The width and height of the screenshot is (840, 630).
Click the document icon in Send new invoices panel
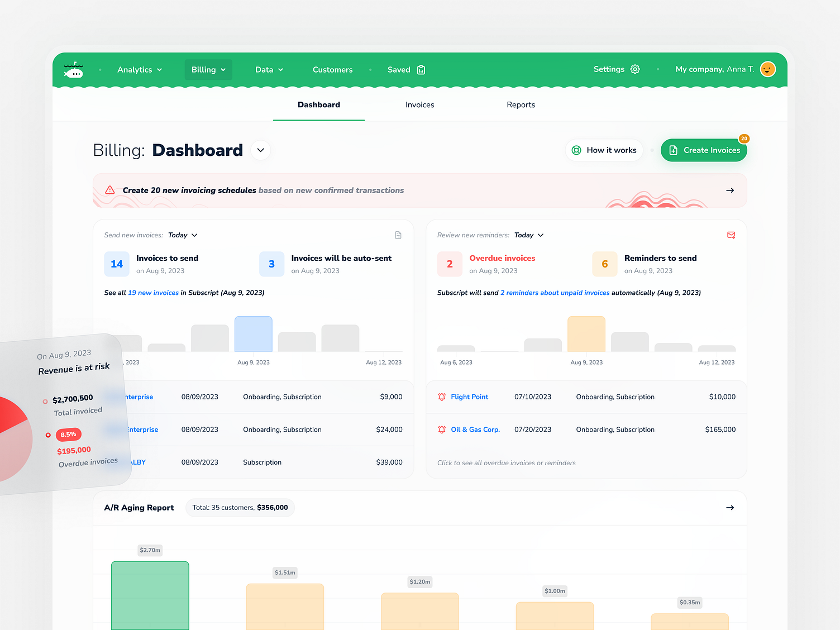click(x=398, y=235)
